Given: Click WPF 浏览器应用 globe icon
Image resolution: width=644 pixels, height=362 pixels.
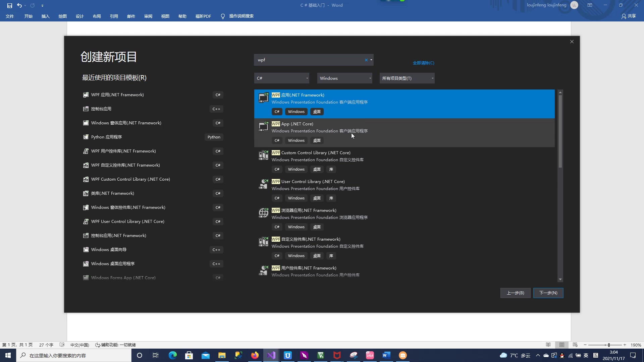Looking at the screenshot, I should (263, 213).
